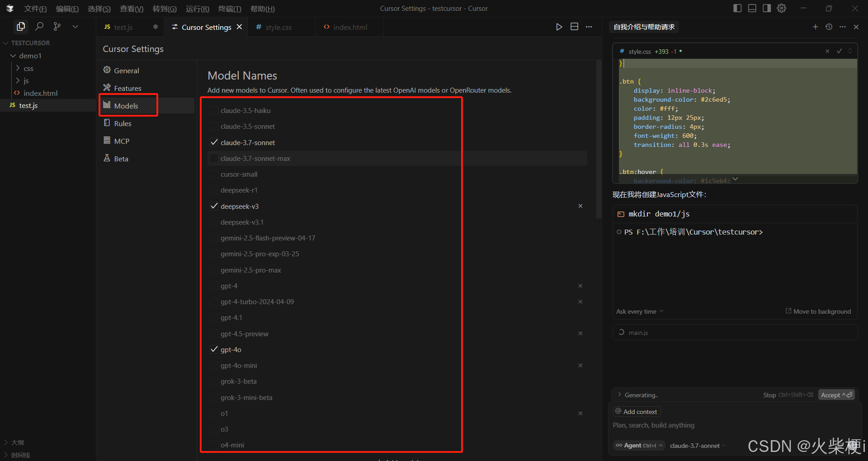
Task: Remove deepseek-v3 model with X
Action: coord(580,206)
